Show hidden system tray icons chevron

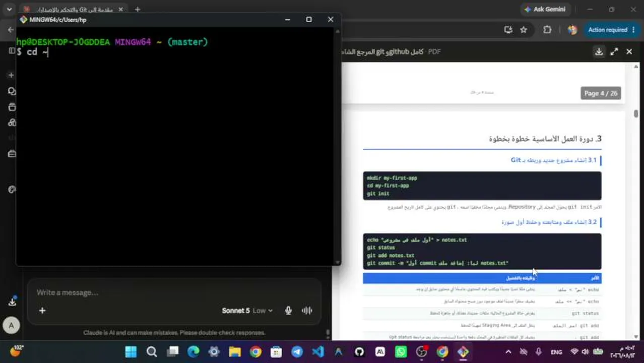click(x=508, y=352)
